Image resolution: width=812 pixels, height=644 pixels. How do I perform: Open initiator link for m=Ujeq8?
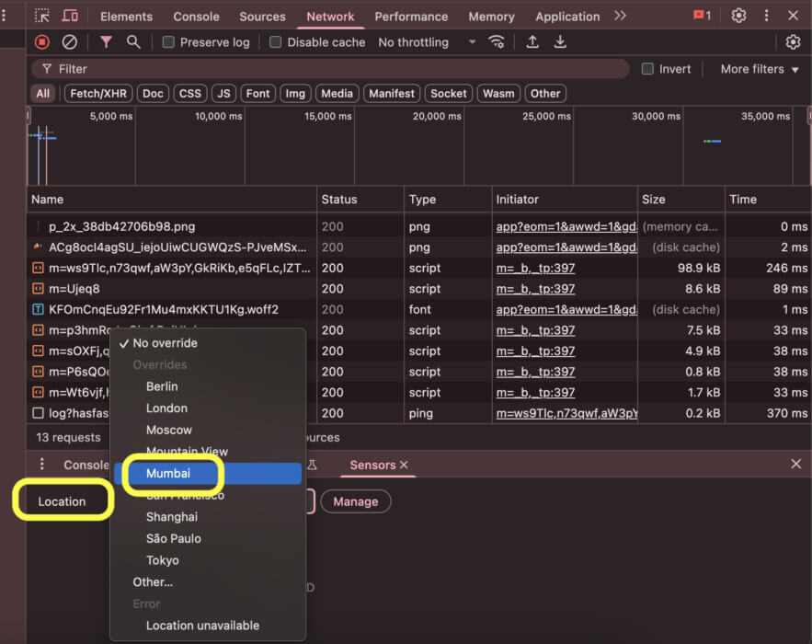pyautogui.click(x=535, y=289)
